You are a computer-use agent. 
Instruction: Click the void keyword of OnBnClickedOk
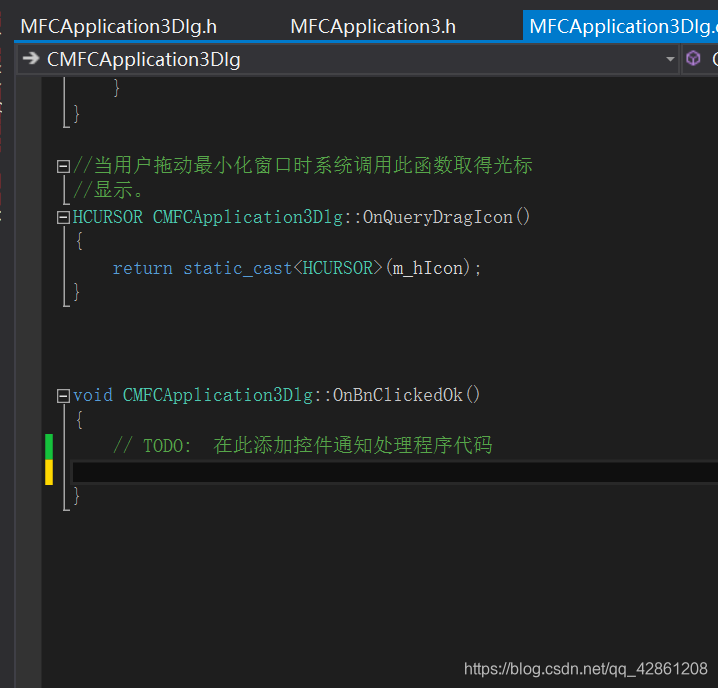(x=93, y=395)
